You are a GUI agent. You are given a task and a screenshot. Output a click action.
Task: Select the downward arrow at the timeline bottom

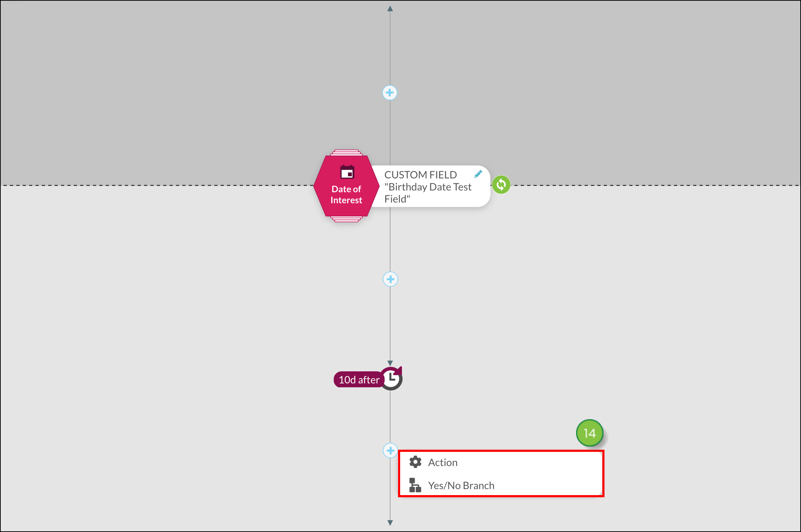pyautogui.click(x=390, y=522)
